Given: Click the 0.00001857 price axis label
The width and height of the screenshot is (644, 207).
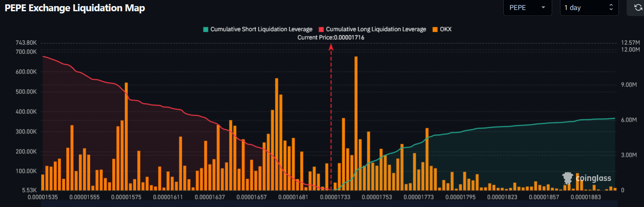Looking at the screenshot, I should tap(545, 197).
